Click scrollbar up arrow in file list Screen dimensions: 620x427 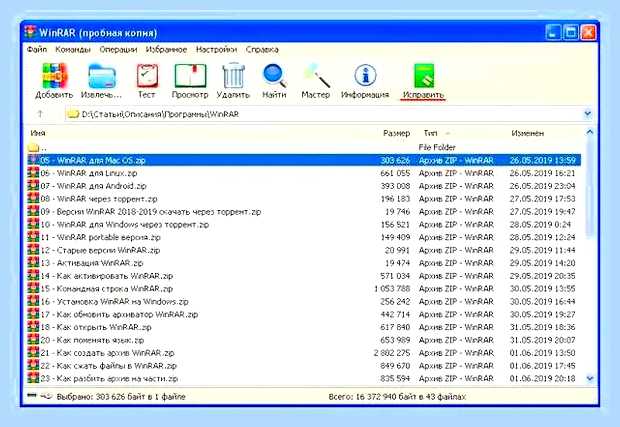pos(590,132)
